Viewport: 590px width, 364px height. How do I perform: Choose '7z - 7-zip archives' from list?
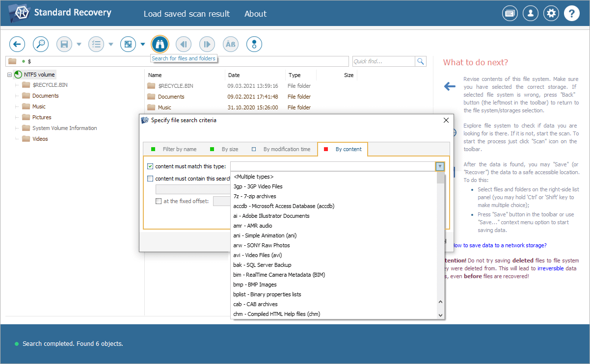tap(255, 196)
